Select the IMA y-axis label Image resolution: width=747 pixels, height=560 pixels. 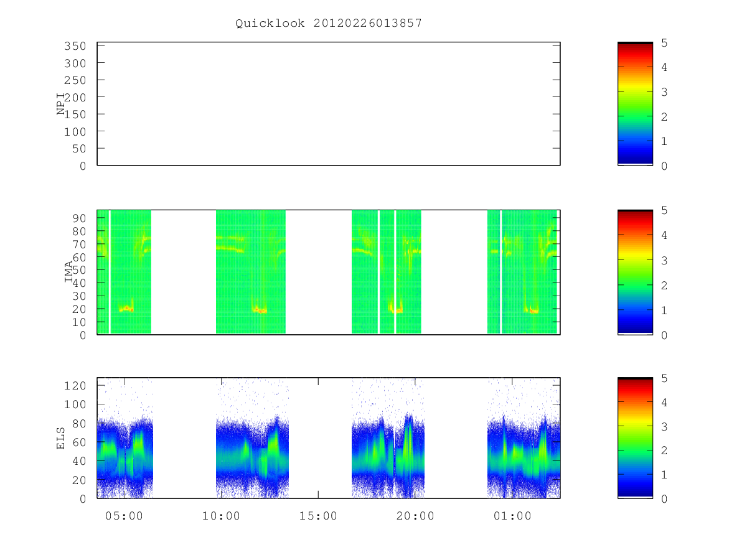pyautogui.click(x=69, y=272)
